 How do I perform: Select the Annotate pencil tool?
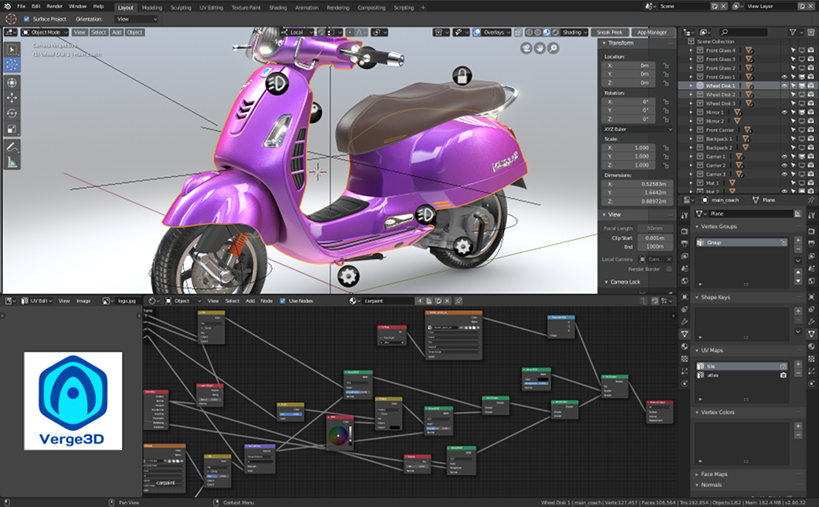(12, 147)
